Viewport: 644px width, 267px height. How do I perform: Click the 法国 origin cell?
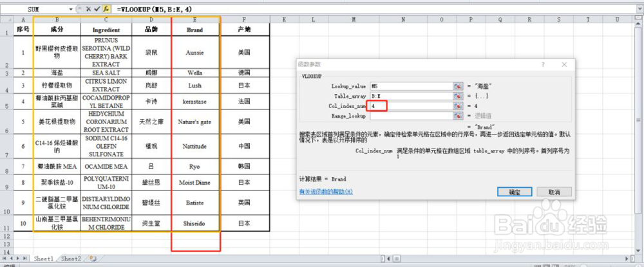(x=245, y=101)
